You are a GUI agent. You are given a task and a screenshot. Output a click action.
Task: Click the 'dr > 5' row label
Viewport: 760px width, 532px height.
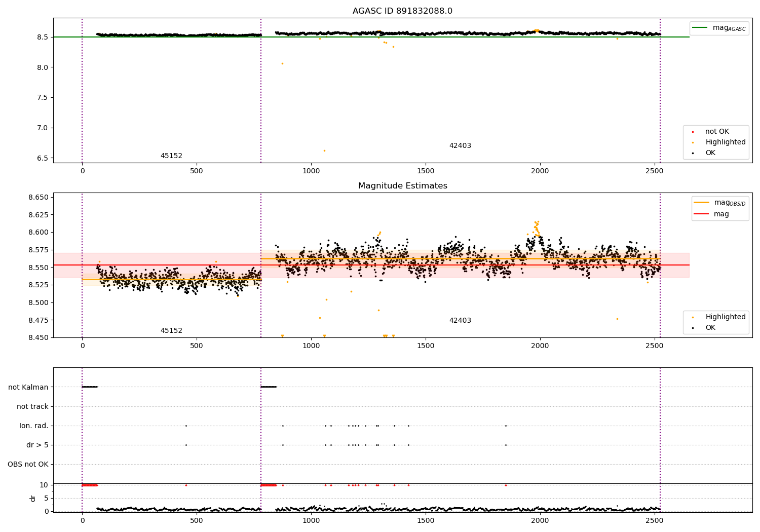(37, 445)
